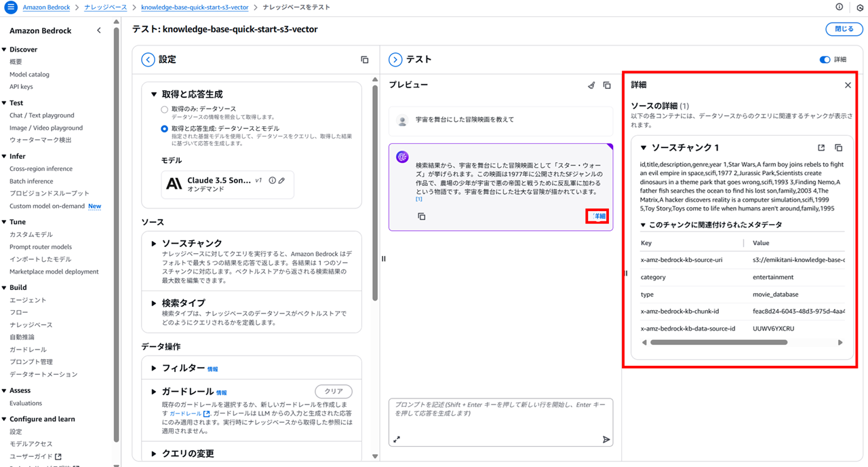Open 情報 link next to フィルター

213,369
